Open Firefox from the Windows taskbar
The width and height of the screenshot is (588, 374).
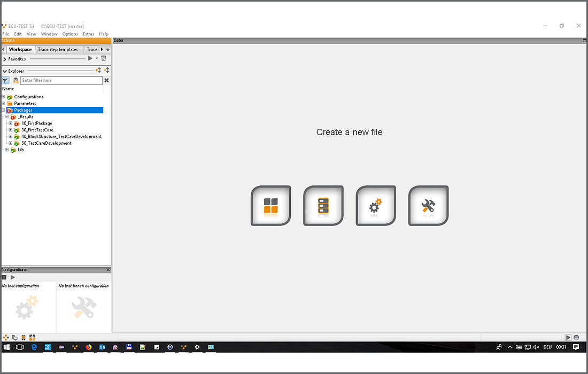click(89, 347)
